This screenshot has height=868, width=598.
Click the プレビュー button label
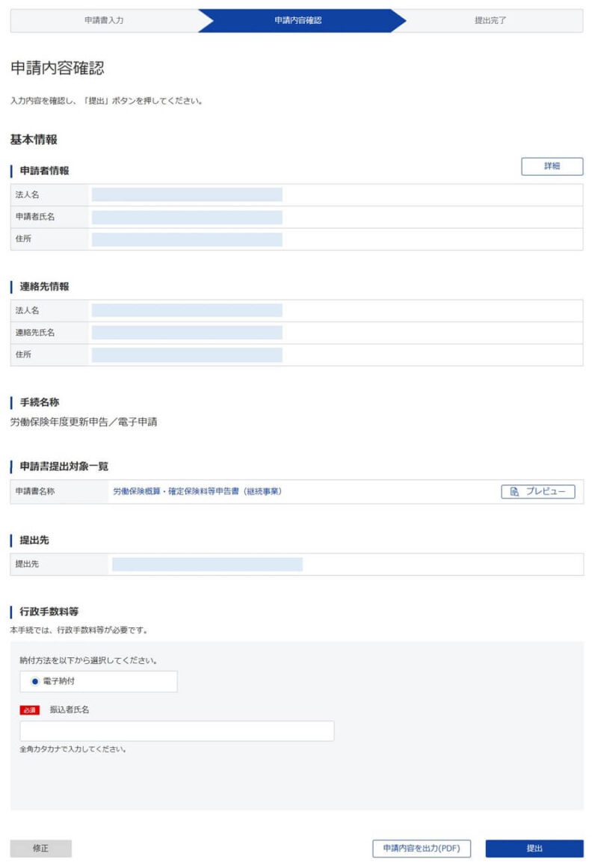pyautogui.click(x=546, y=492)
